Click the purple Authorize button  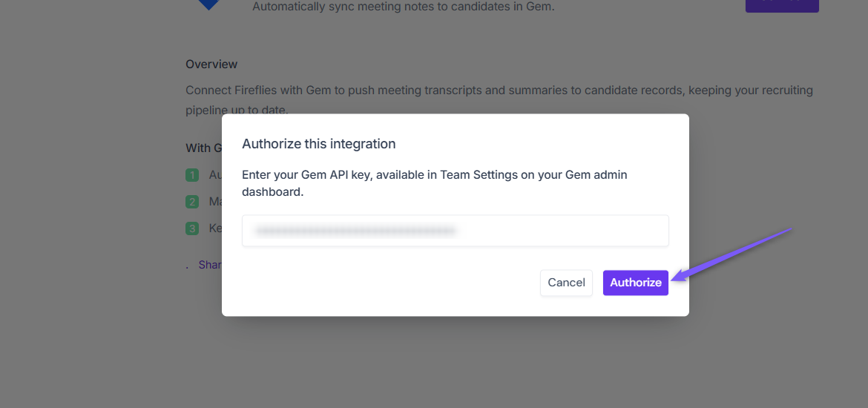tap(636, 283)
